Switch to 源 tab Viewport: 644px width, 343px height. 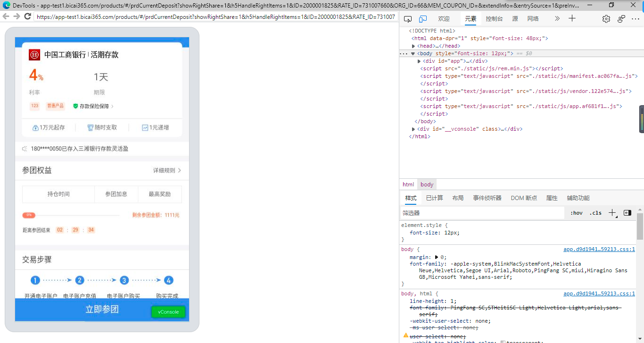tap(515, 19)
